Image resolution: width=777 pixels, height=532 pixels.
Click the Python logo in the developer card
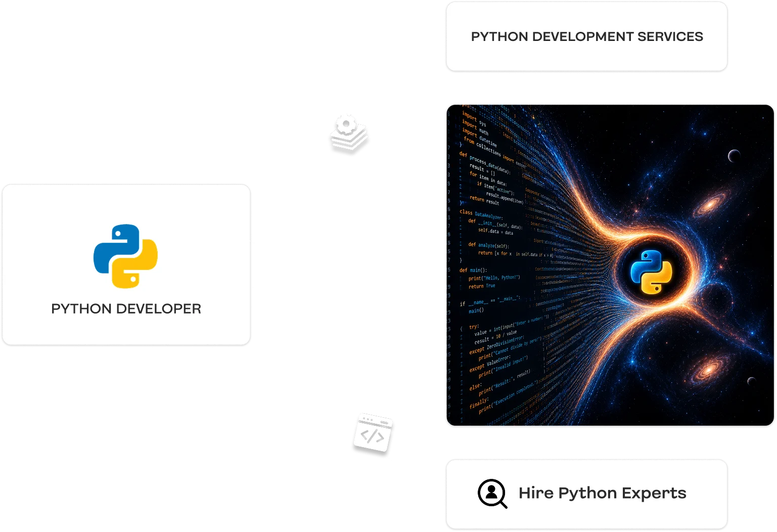pyautogui.click(x=125, y=256)
